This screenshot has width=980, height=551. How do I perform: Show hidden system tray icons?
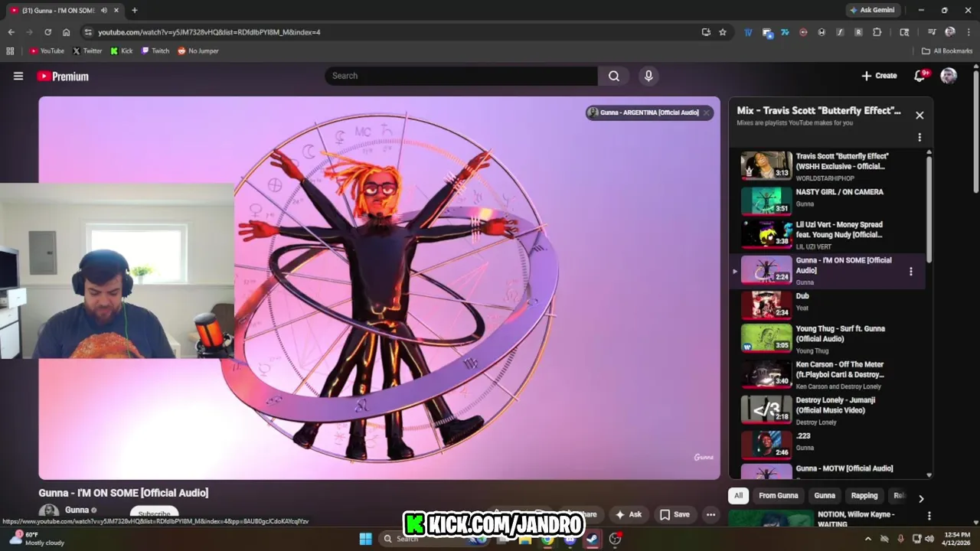[867, 539]
